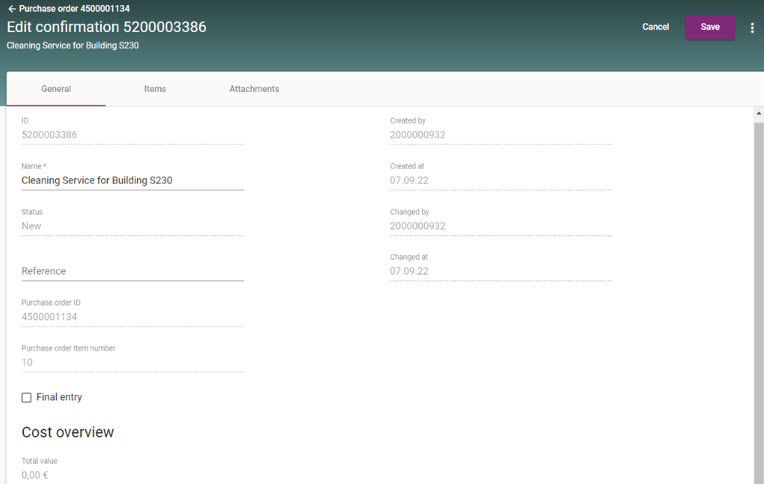The image size is (764, 485).
Task: Open the Items tab
Action: click(x=155, y=89)
